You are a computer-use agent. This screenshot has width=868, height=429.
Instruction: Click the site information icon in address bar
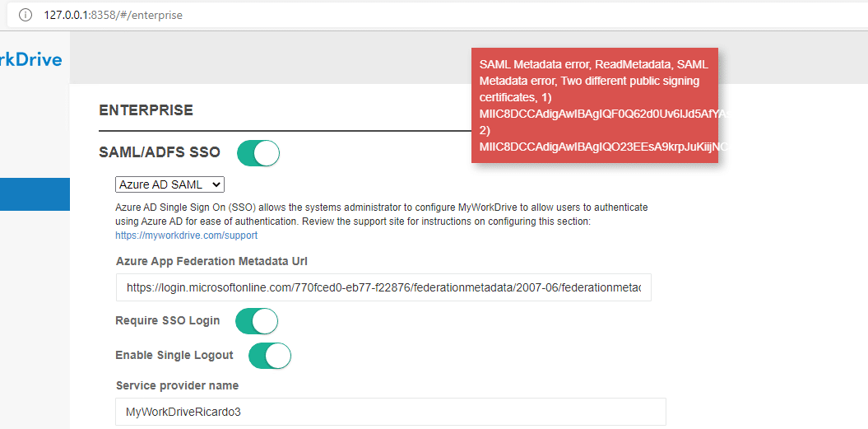point(25,15)
